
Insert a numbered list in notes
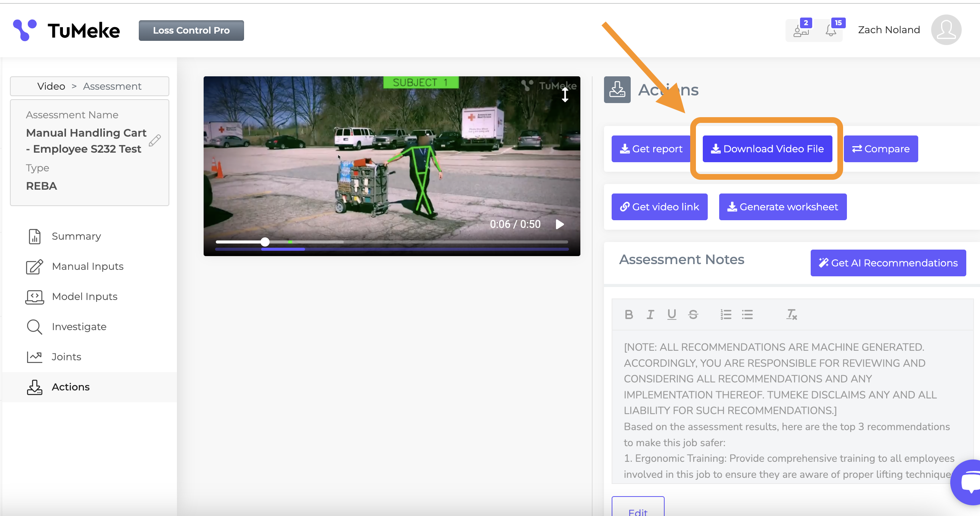[x=726, y=314]
